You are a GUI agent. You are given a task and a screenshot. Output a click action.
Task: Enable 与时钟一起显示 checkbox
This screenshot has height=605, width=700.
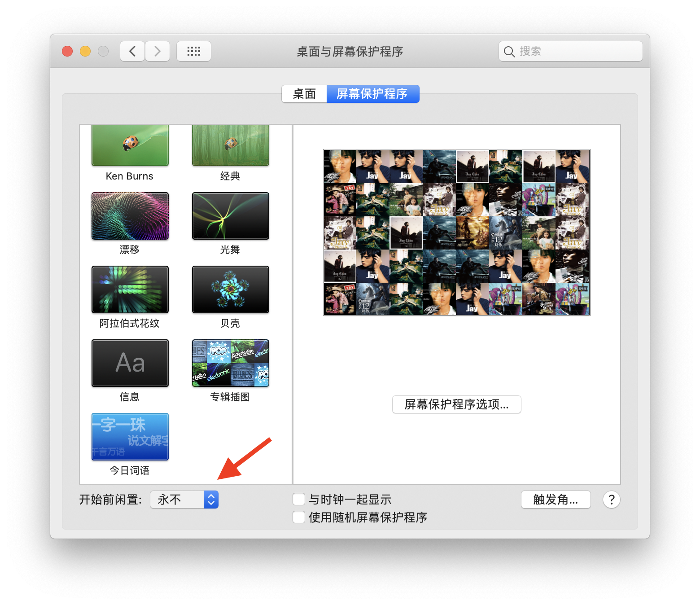tap(299, 499)
